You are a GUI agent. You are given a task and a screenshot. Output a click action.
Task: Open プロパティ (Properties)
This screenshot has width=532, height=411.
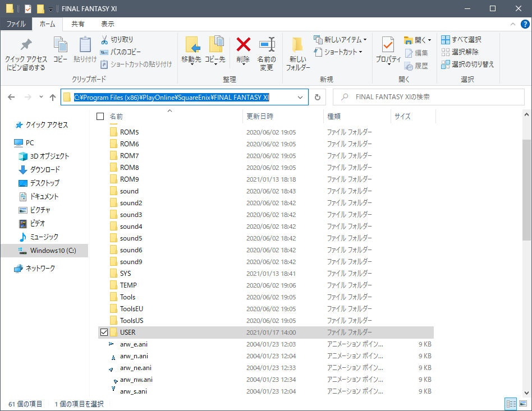point(388,51)
